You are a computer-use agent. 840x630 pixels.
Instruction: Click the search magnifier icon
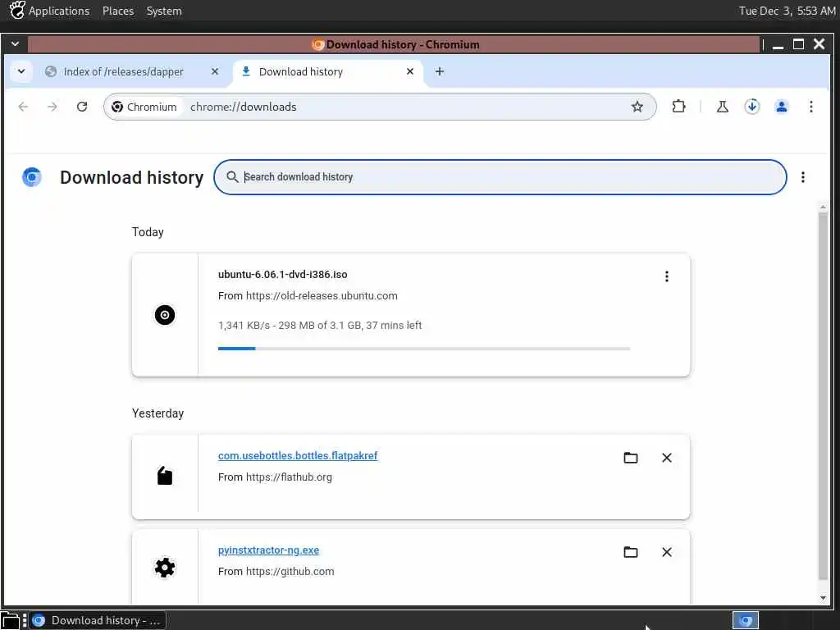232,177
